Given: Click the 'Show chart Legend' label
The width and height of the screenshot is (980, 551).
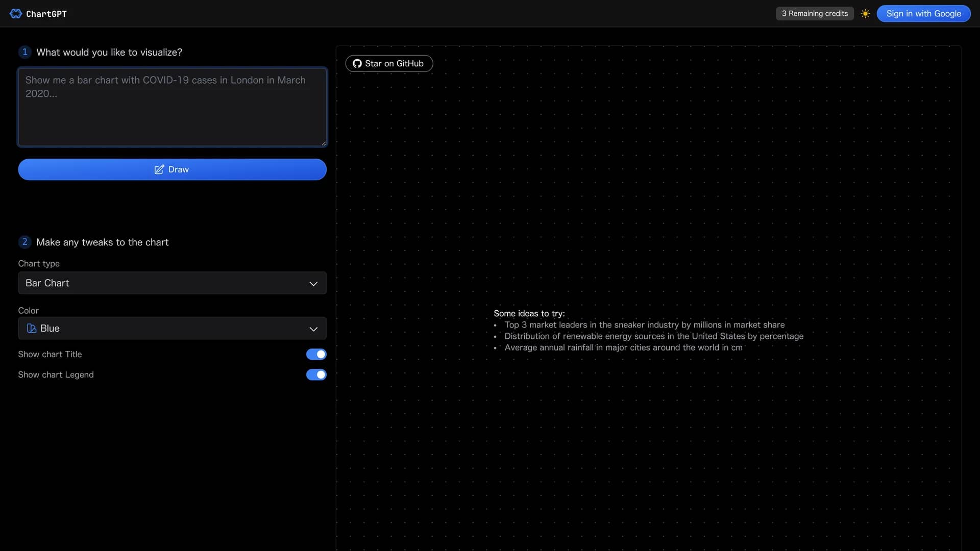Looking at the screenshot, I should [56, 374].
